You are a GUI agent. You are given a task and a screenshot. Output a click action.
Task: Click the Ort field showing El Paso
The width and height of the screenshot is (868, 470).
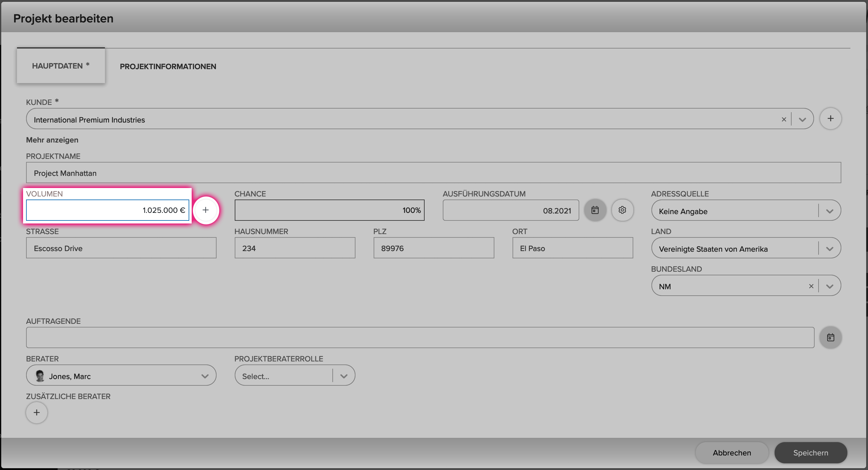[x=573, y=248]
